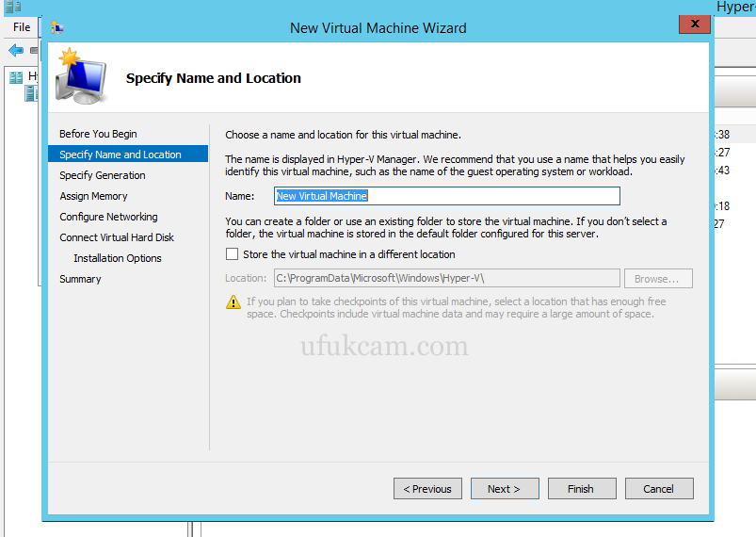756x537 pixels.
Task: Click the server node icon under Hyper-V tree
Action: (x=31, y=93)
